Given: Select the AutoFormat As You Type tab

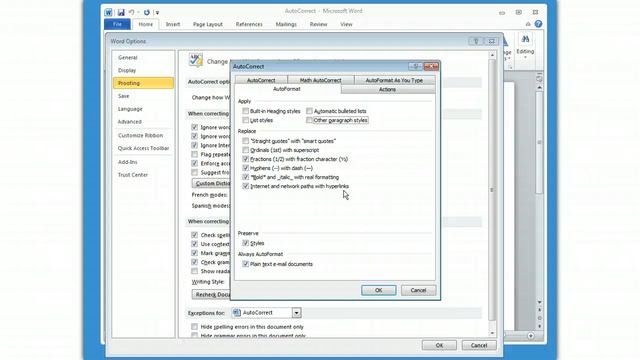Looking at the screenshot, I should [x=394, y=80].
